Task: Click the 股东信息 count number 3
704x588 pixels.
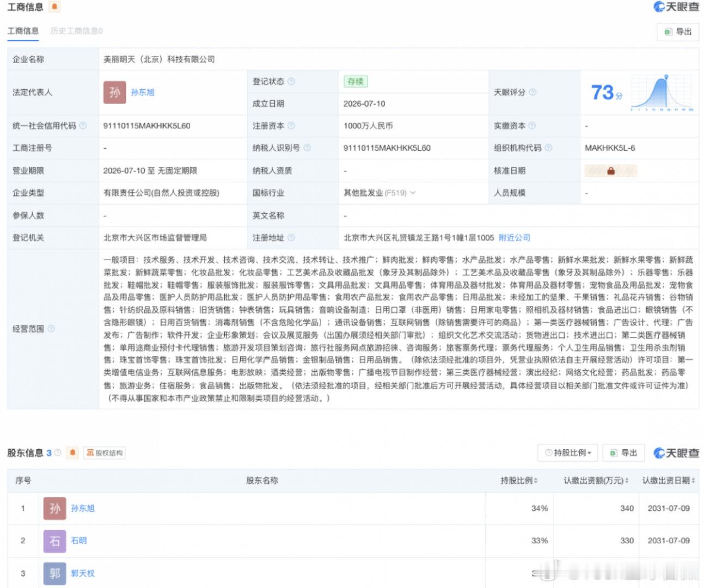Action: tap(49, 452)
